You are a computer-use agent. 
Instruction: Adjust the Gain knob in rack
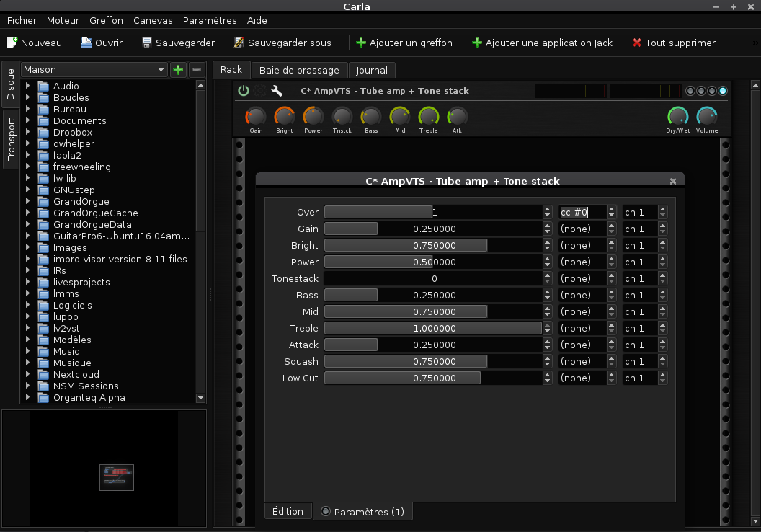pos(256,117)
